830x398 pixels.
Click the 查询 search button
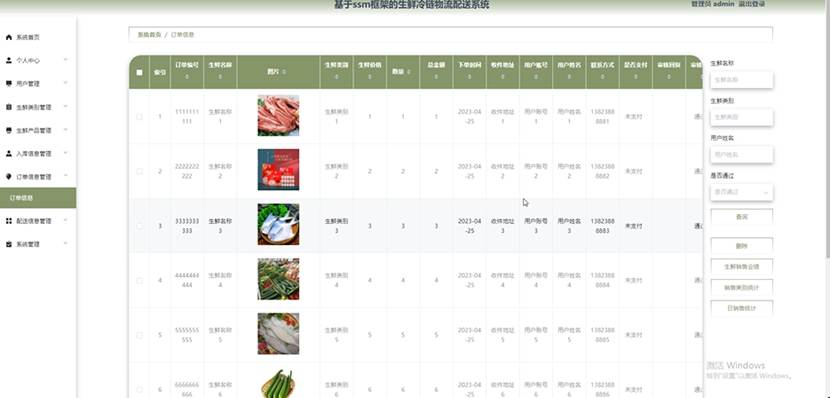pos(741,217)
